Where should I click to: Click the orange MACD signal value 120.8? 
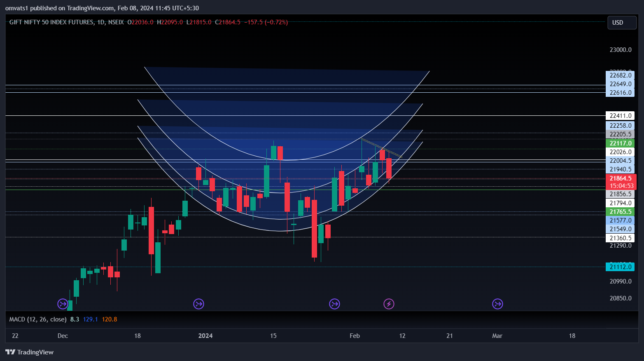[110, 319]
